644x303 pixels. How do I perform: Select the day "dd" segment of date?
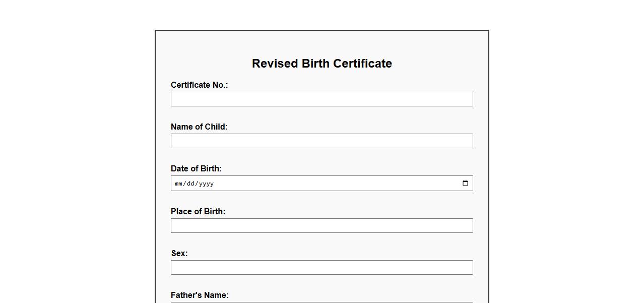point(190,184)
